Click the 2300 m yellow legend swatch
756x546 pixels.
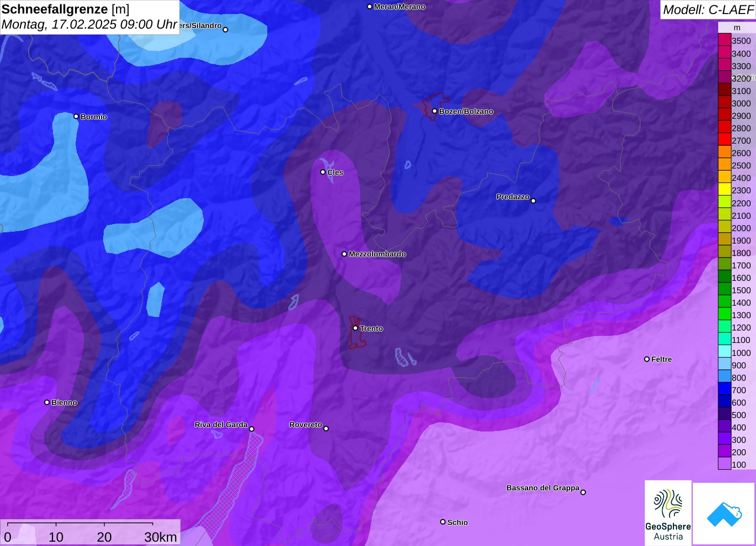click(x=725, y=190)
